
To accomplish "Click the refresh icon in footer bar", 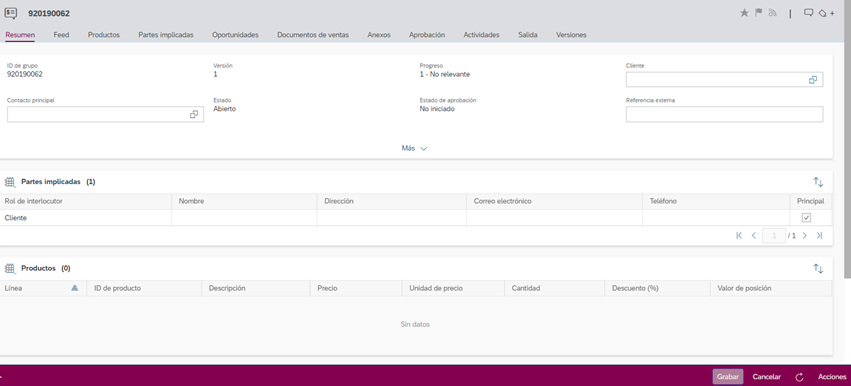I will click(799, 377).
